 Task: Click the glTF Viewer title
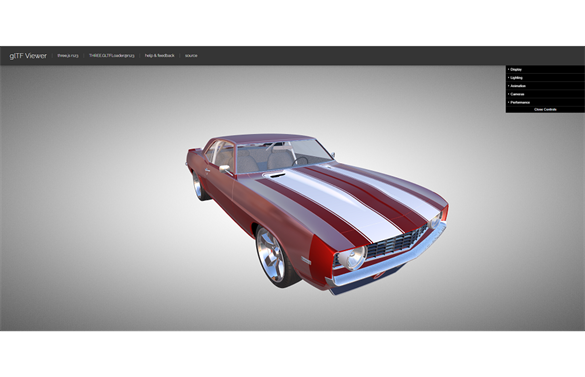coord(28,56)
